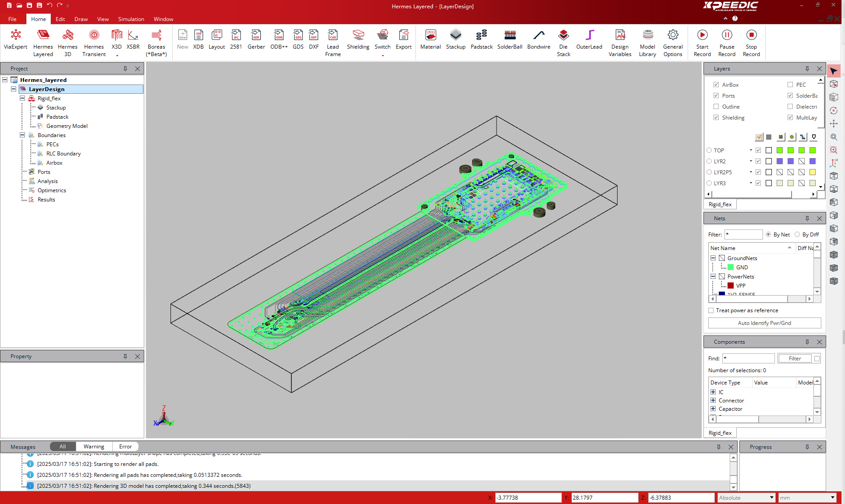Open the SolderBall settings

pyautogui.click(x=510, y=39)
